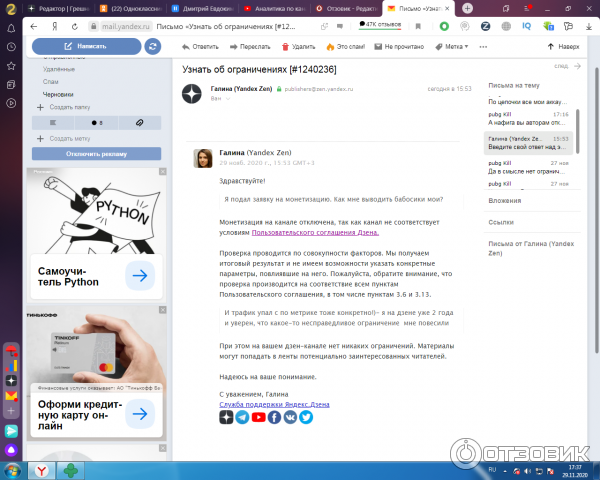Open the Самоучитель Python ad arrow
Image resolution: width=600 pixels, height=480 pixels.
tap(140, 276)
